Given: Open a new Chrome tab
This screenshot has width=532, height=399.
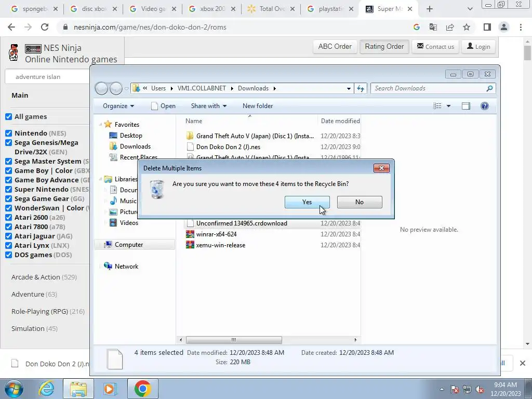Looking at the screenshot, I should pos(430,9).
